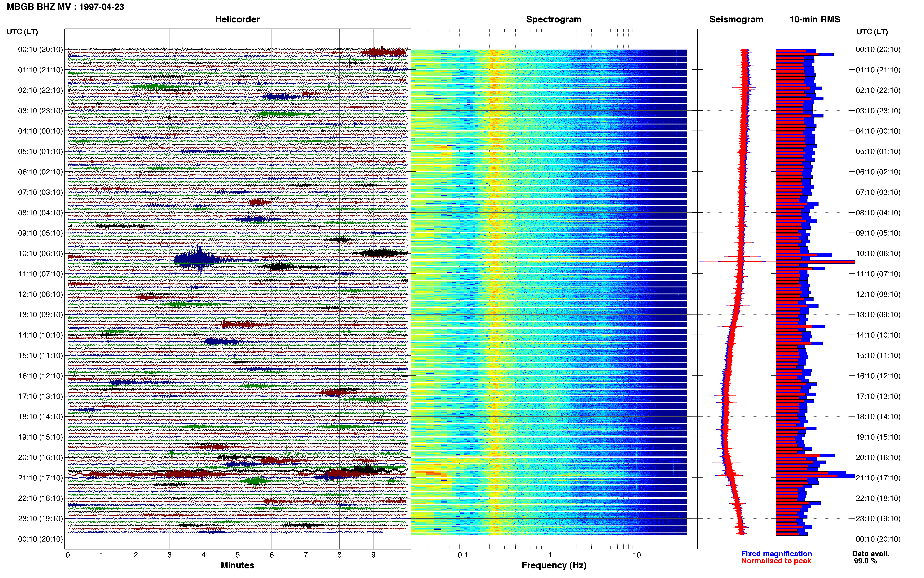Image resolution: width=924 pixels, height=578 pixels.
Task: Click right-side time label '10:10 (06:10)'
Action: coord(878,253)
